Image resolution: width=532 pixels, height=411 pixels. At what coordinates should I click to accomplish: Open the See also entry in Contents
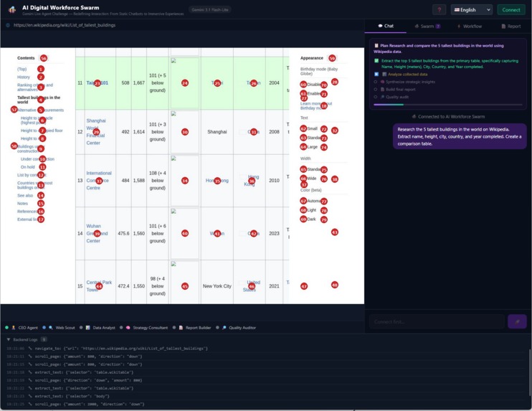pyautogui.click(x=25, y=196)
